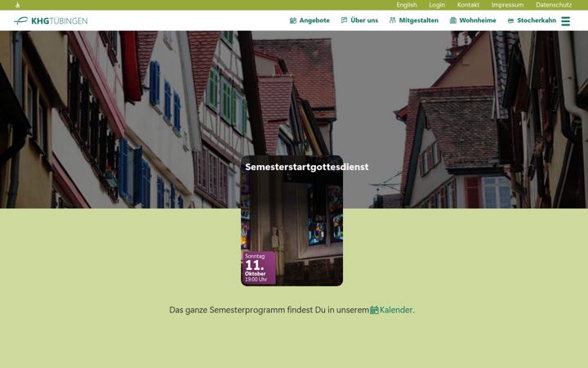Open the Impressum page

pos(507,5)
